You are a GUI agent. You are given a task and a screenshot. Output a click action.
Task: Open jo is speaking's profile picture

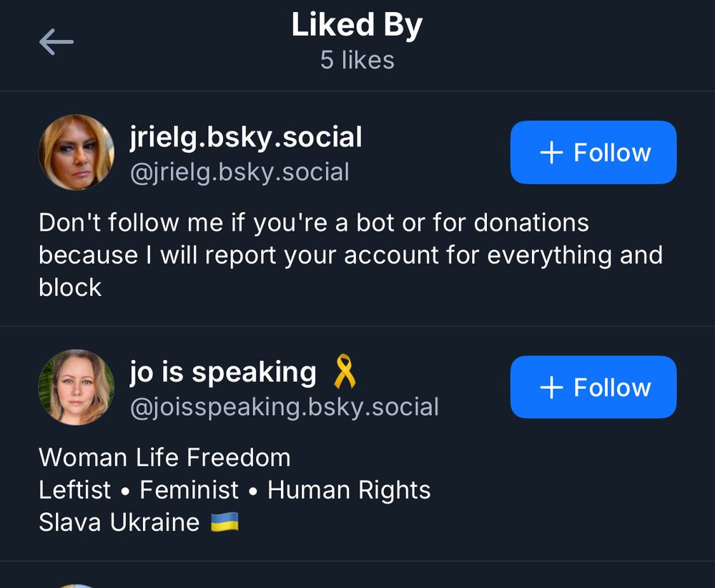click(76, 387)
